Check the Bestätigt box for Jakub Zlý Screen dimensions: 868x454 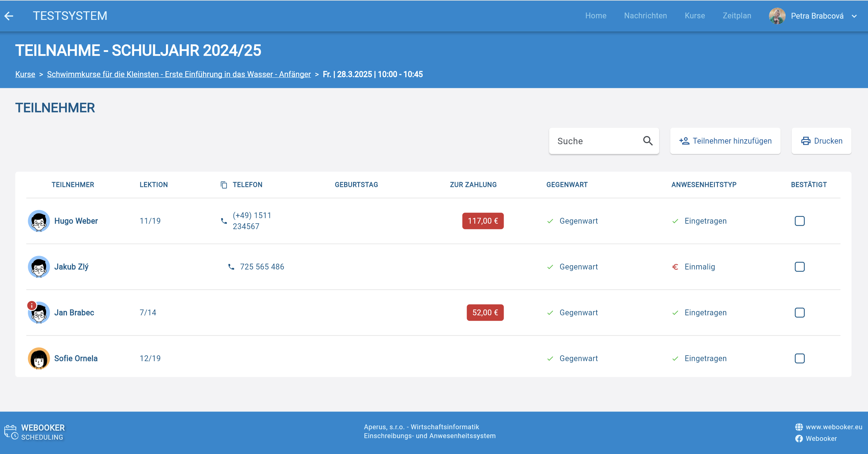pyautogui.click(x=799, y=267)
